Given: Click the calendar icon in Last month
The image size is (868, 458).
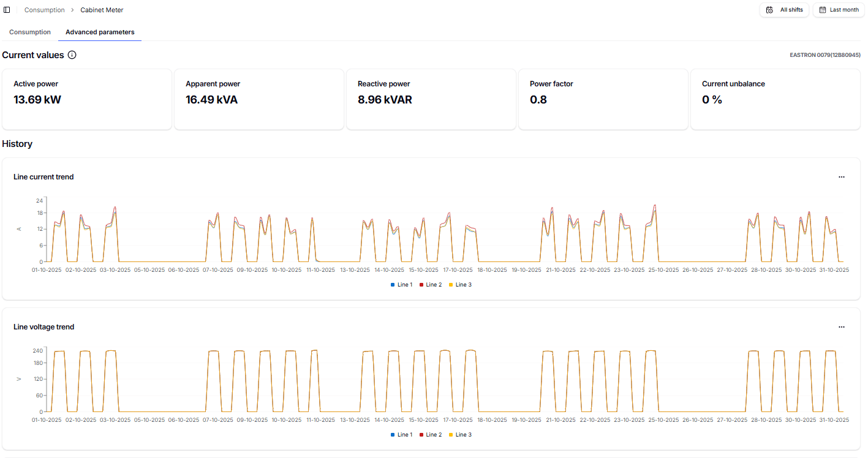Looking at the screenshot, I should pos(823,10).
